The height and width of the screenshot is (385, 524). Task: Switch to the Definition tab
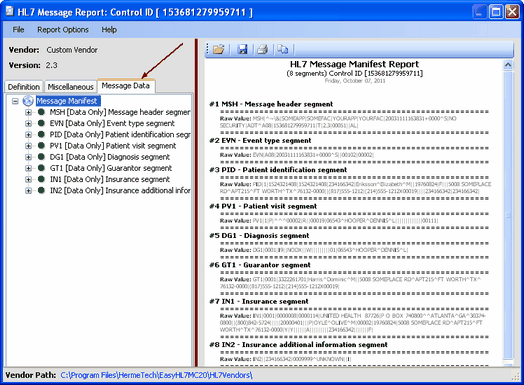(24, 87)
